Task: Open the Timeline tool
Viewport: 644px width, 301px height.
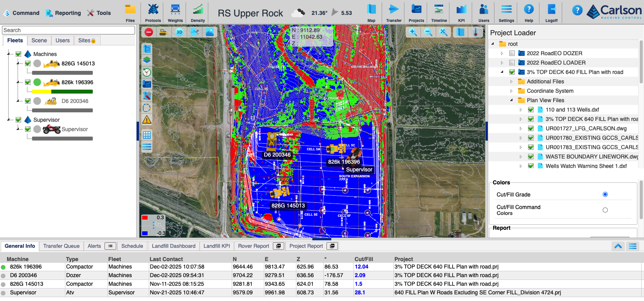Action: click(x=439, y=13)
